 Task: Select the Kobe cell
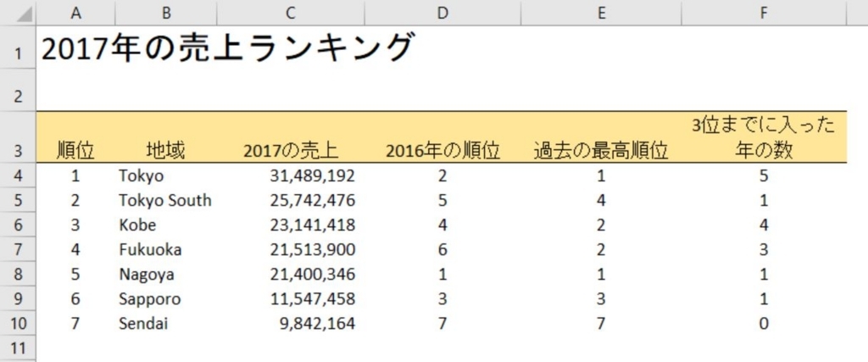(166, 225)
